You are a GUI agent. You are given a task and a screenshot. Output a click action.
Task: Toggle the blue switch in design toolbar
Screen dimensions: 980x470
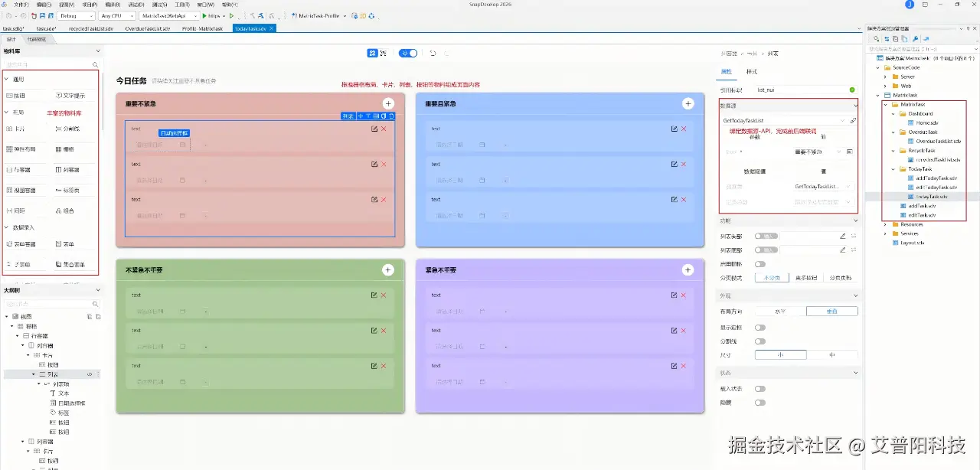(409, 53)
